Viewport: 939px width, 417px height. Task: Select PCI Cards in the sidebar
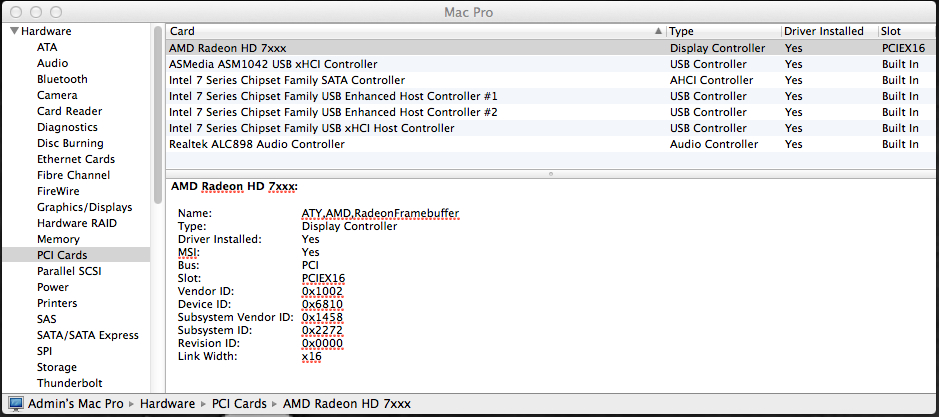pyautogui.click(x=75, y=255)
